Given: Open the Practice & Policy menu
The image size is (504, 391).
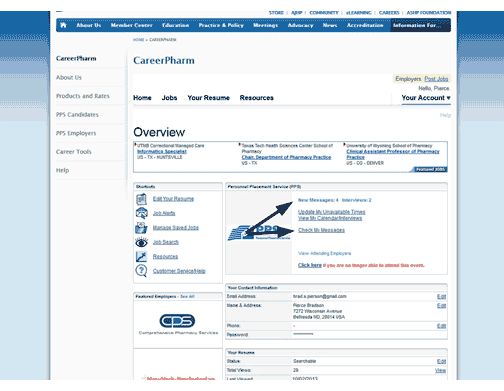Looking at the screenshot, I should [221, 25].
